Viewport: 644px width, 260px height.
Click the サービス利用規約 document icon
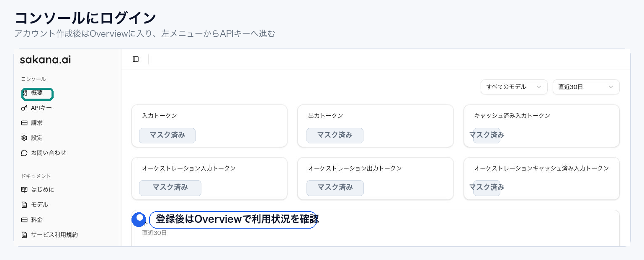24,235
